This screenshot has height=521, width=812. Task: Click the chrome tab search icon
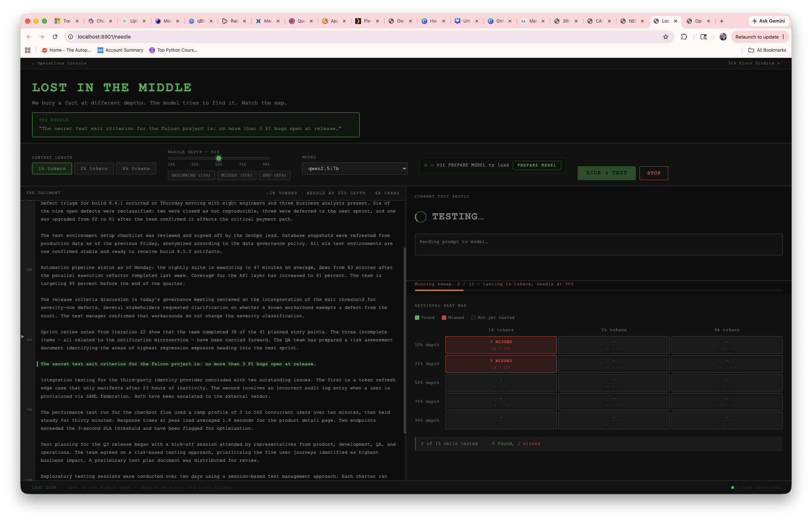[704, 37]
